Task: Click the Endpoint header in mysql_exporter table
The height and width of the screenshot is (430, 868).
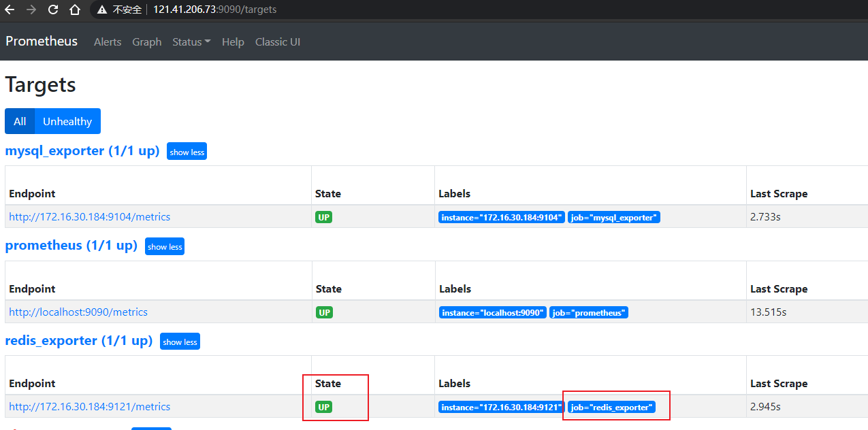Action: click(32, 194)
